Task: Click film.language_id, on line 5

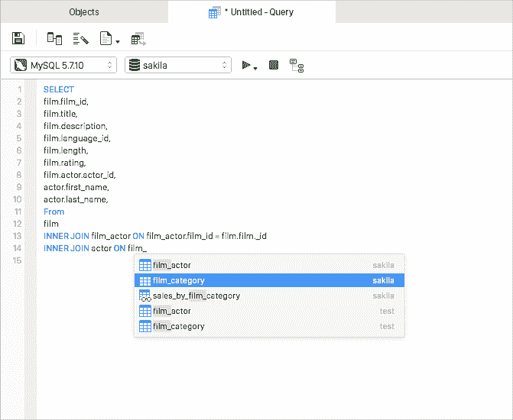Action: (77, 138)
